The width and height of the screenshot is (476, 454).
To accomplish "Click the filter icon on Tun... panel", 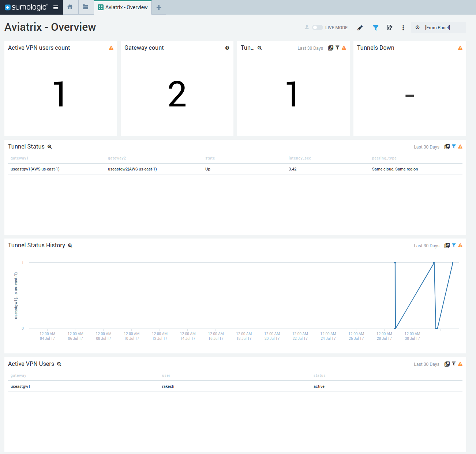I will [337, 48].
